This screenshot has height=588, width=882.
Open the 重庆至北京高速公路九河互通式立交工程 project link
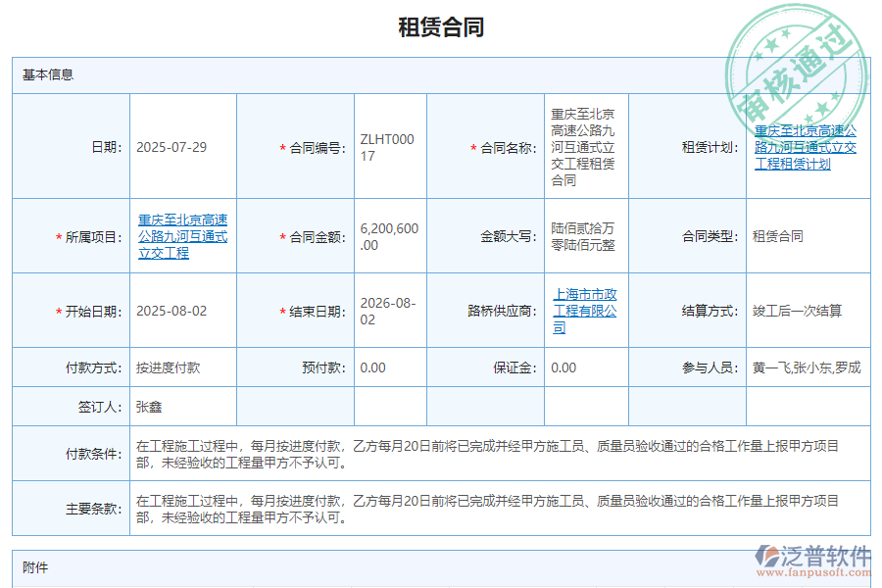(x=182, y=236)
